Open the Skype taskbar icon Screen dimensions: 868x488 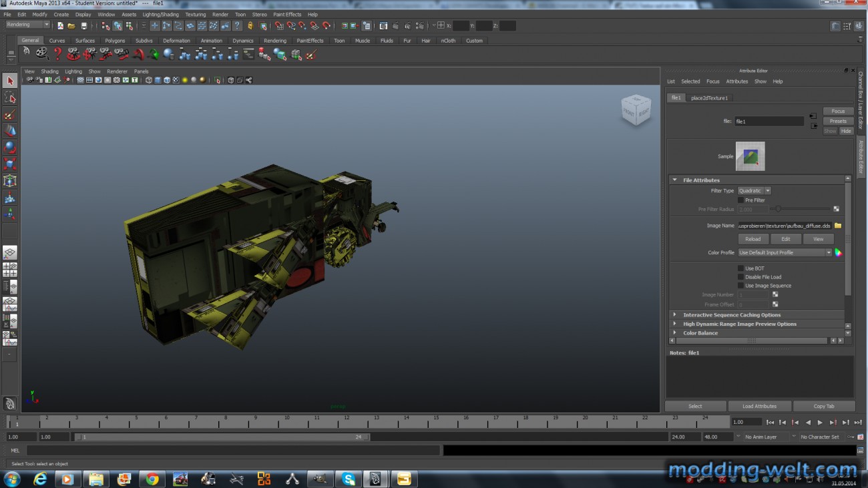tap(348, 479)
